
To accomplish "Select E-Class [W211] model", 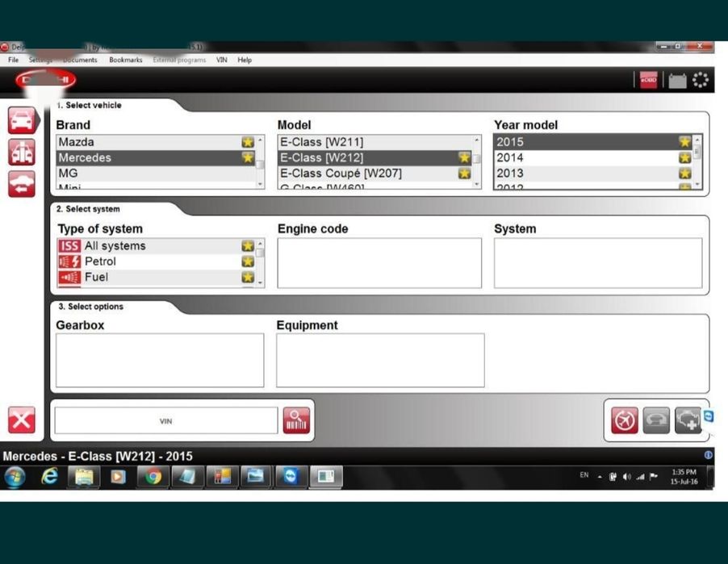I will pos(375,142).
